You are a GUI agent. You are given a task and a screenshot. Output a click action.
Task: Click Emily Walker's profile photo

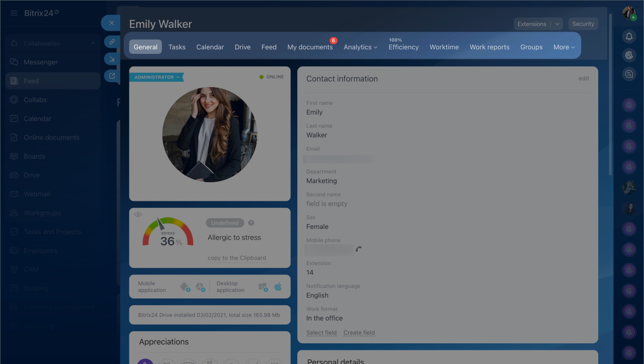coord(210,134)
